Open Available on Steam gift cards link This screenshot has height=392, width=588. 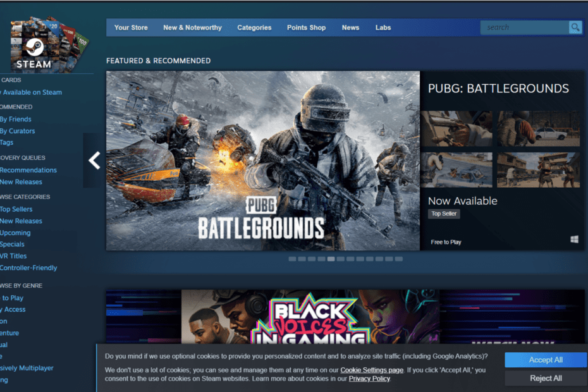coord(31,92)
